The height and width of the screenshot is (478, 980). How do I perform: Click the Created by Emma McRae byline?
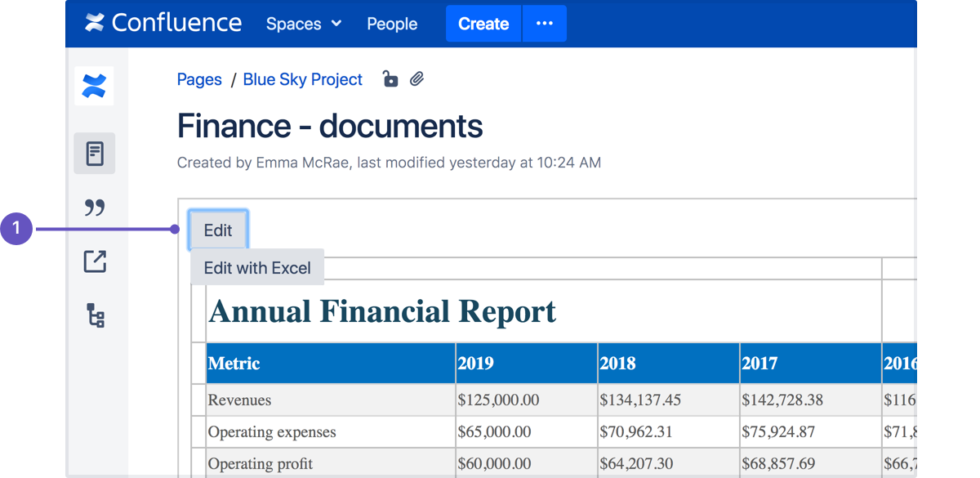click(389, 163)
